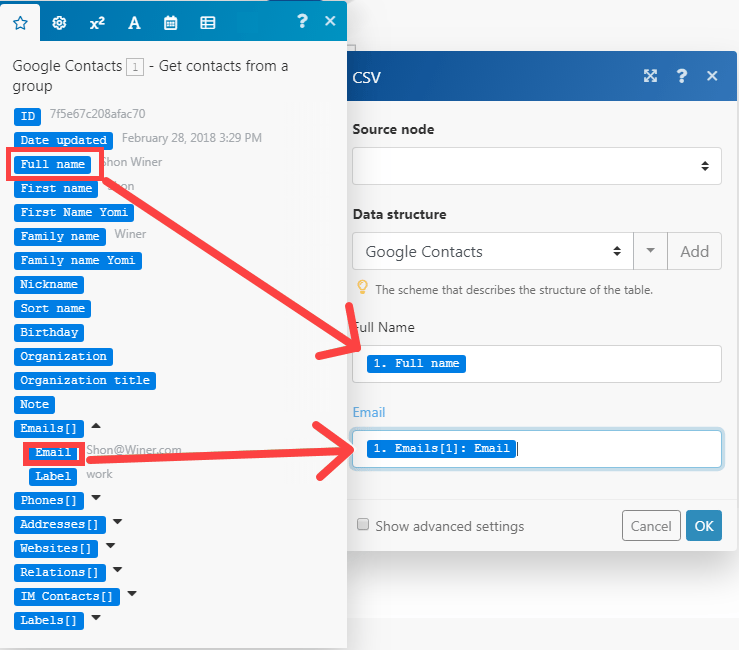
Task: Switch to the array functions tab
Action: 208,23
